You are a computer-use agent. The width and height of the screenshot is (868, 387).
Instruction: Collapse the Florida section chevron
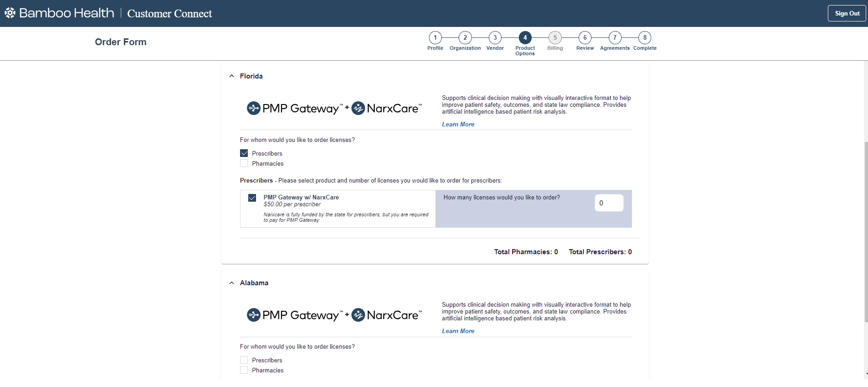[x=232, y=76]
